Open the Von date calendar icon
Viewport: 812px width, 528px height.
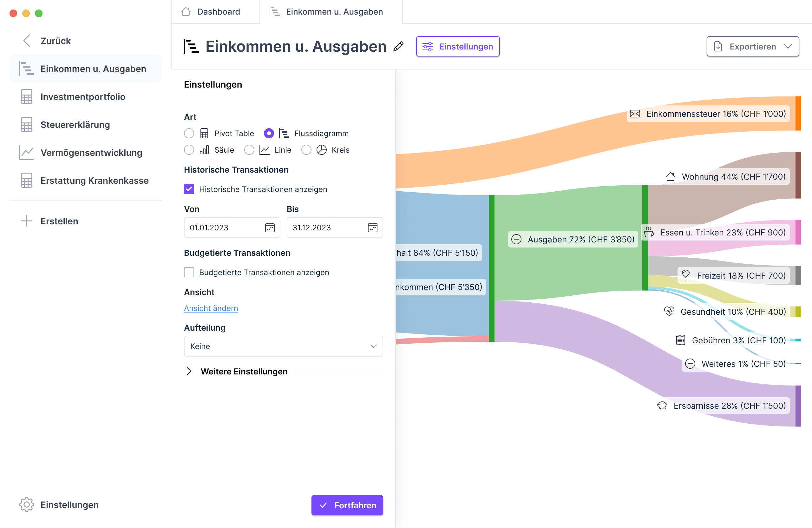pyautogui.click(x=270, y=228)
